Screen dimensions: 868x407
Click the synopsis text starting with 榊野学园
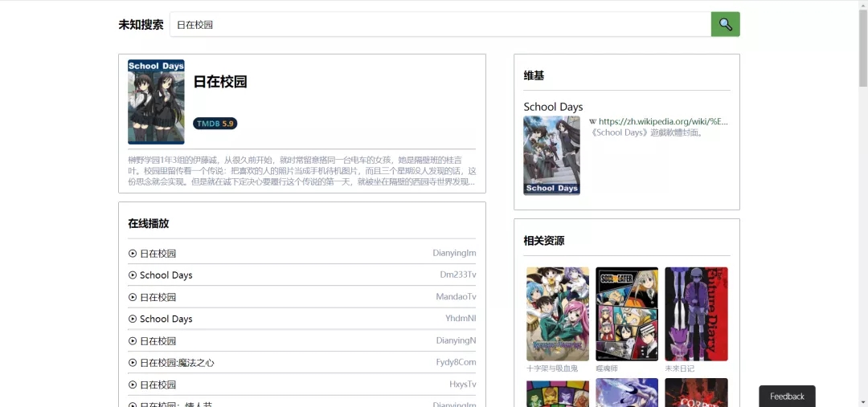(301, 171)
